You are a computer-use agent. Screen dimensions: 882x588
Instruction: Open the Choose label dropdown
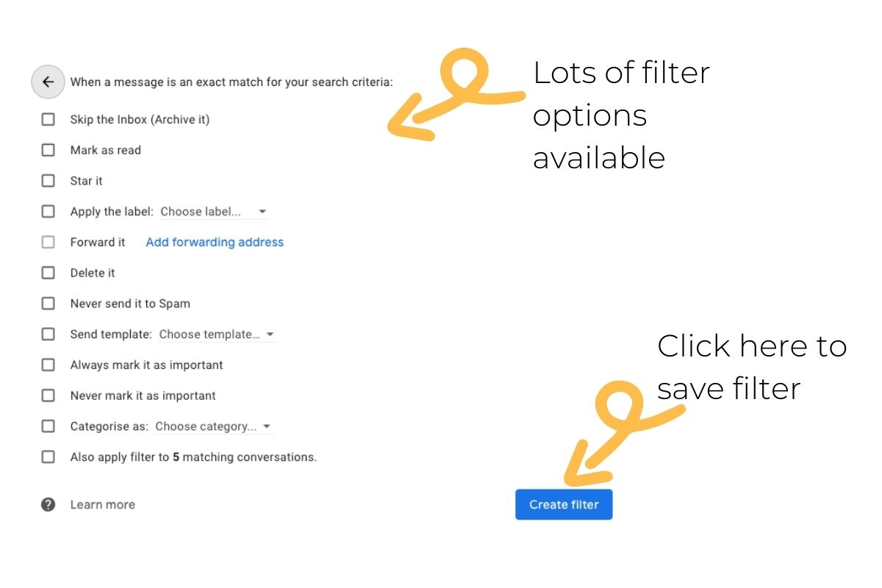point(215,211)
